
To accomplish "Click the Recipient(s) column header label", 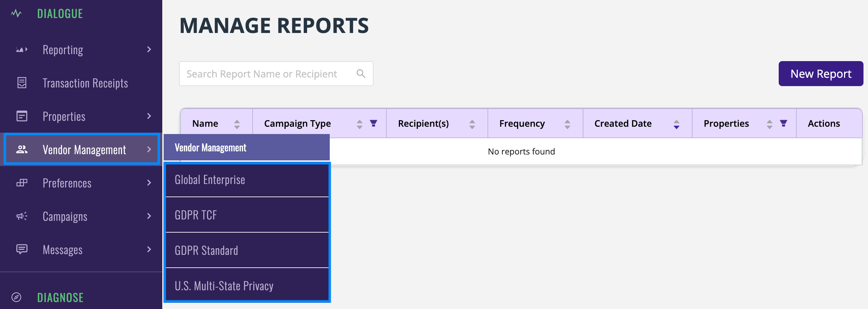I will (x=423, y=124).
